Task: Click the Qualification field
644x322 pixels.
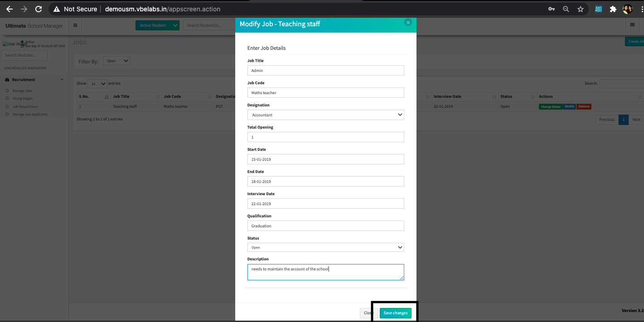Action: click(325, 226)
